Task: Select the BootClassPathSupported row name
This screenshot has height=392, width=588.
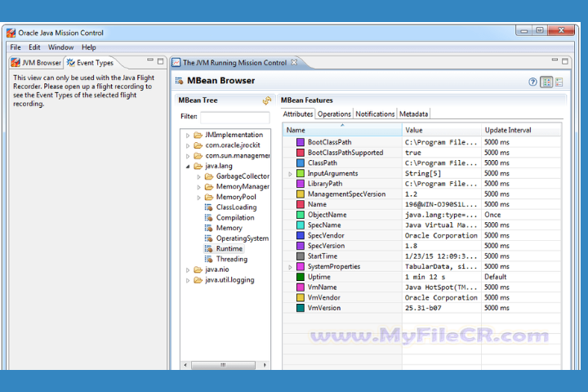Action: click(x=345, y=153)
